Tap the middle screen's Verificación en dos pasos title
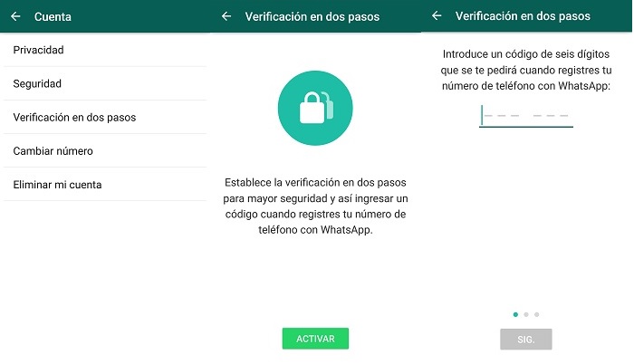Image resolution: width=634 pixels, height=364 pixels. pos(312,16)
